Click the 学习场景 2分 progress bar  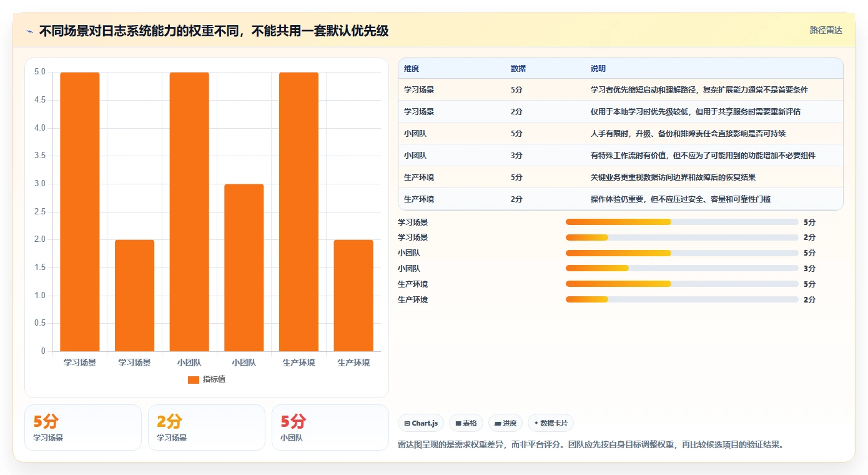tap(682, 237)
